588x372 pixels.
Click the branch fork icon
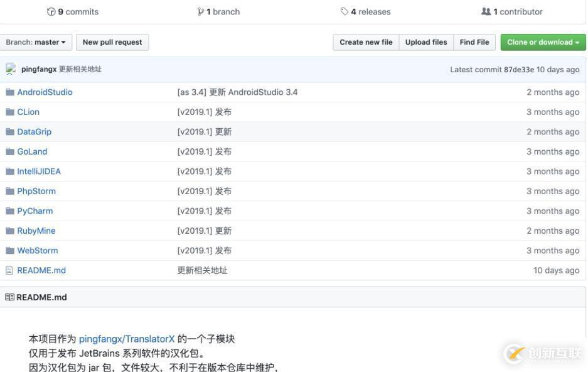[x=201, y=12]
